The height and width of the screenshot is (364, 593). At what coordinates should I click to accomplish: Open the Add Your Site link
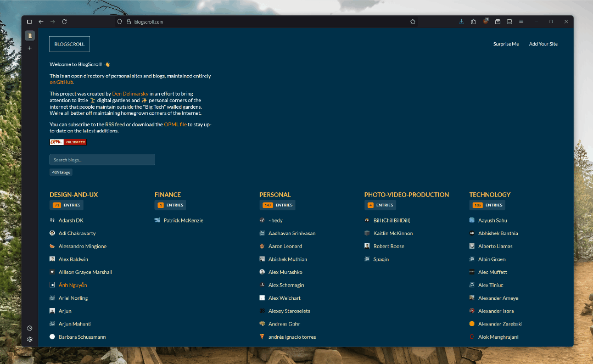coord(543,44)
